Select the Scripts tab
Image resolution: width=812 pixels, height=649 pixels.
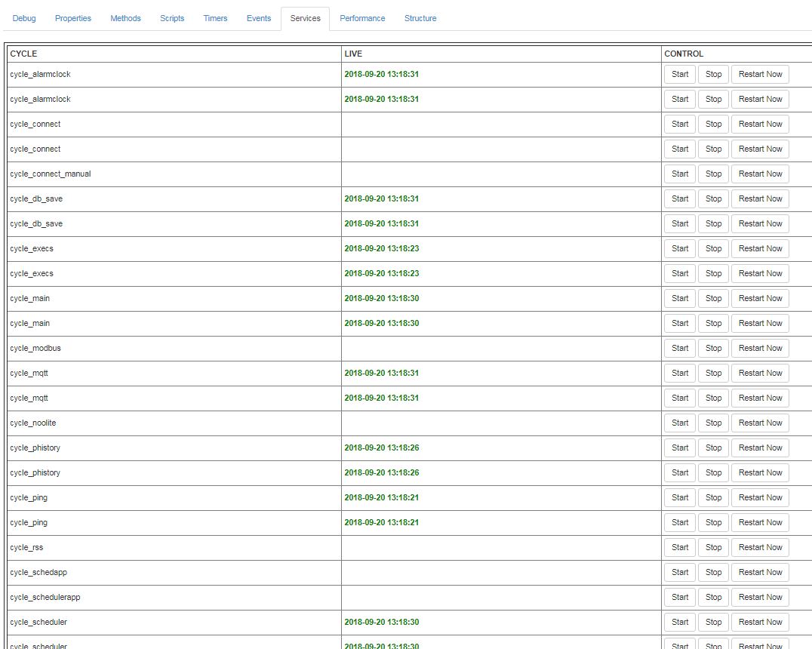pyautogui.click(x=172, y=18)
